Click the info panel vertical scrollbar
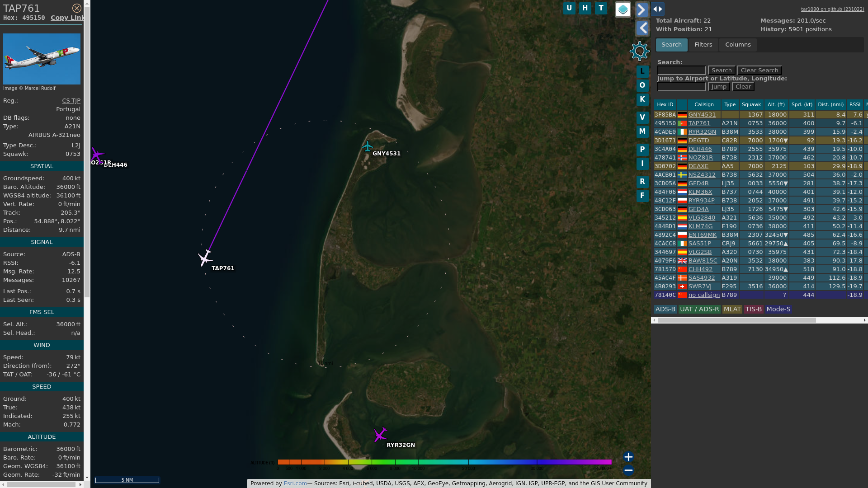Screen dimensions: 868x488 pyautogui.click(x=87, y=151)
